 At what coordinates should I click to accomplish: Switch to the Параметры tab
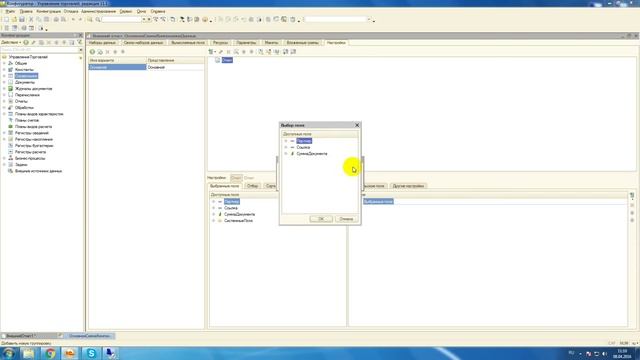point(246,42)
